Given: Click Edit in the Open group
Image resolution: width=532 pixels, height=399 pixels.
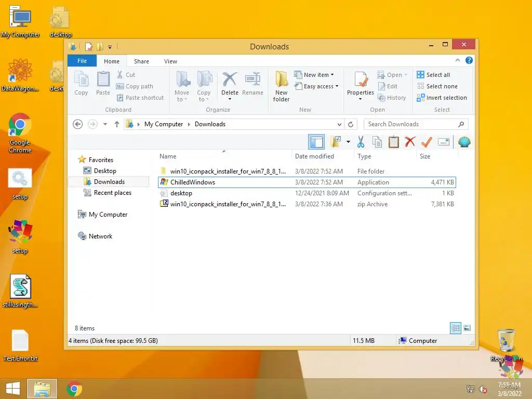Looking at the screenshot, I should tap(388, 86).
